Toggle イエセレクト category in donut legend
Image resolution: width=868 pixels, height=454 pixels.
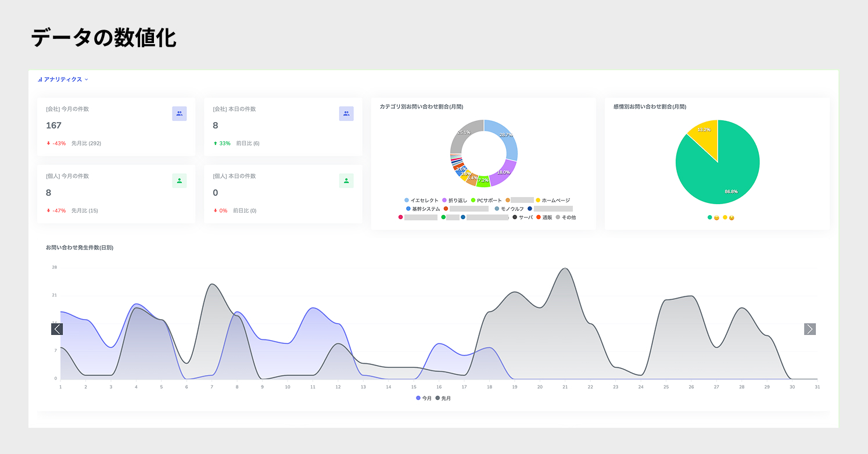pyautogui.click(x=421, y=201)
